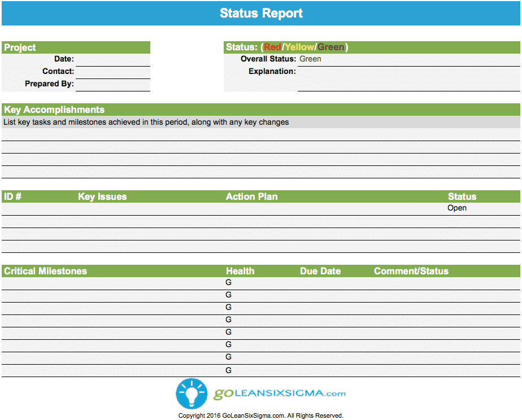Open the last Health "G" dropdown cell

tap(228, 370)
